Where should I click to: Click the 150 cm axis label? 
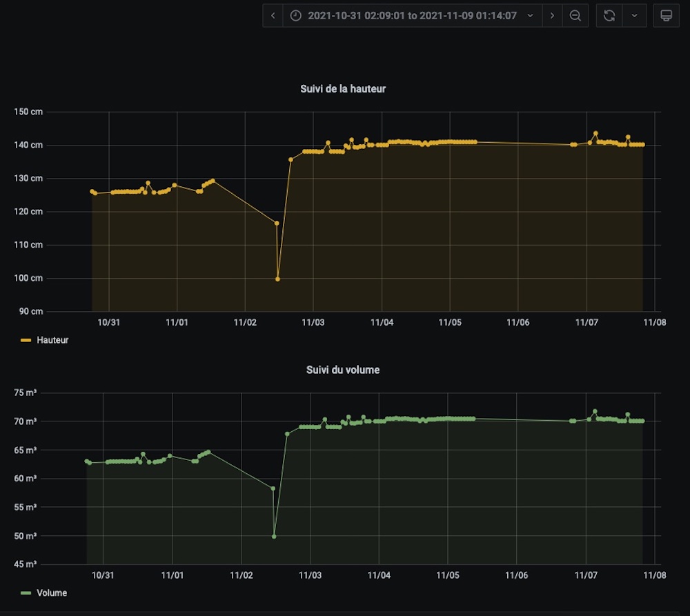[28, 112]
